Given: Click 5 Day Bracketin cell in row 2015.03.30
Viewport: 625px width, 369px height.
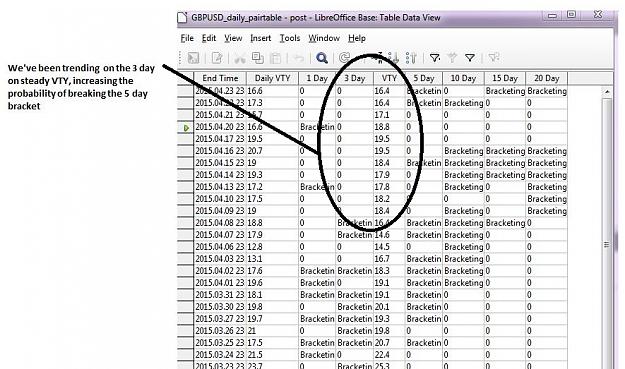Looking at the screenshot, I should 424,307.
